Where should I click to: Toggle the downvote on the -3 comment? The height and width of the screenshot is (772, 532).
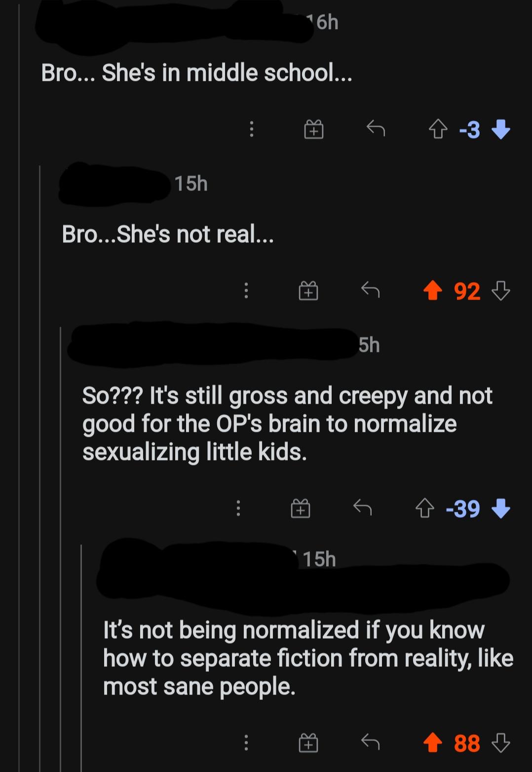tap(501, 130)
